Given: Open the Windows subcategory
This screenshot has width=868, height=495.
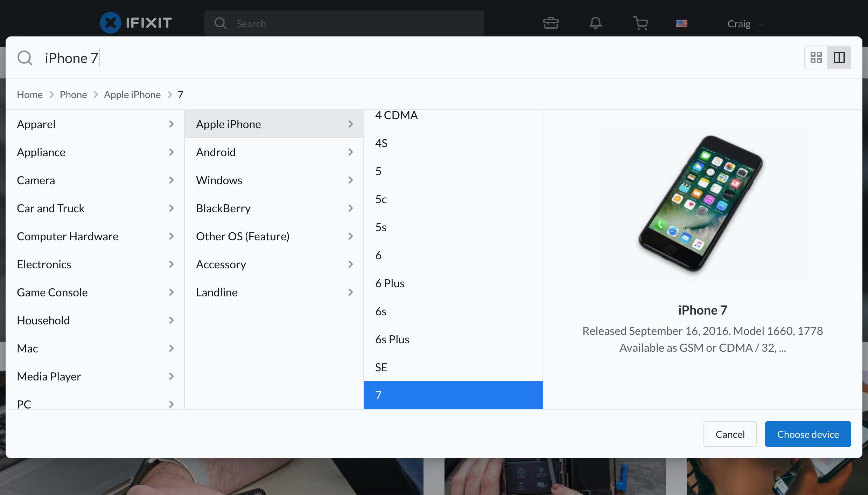Looking at the screenshot, I should pyautogui.click(x=274, y=180).
